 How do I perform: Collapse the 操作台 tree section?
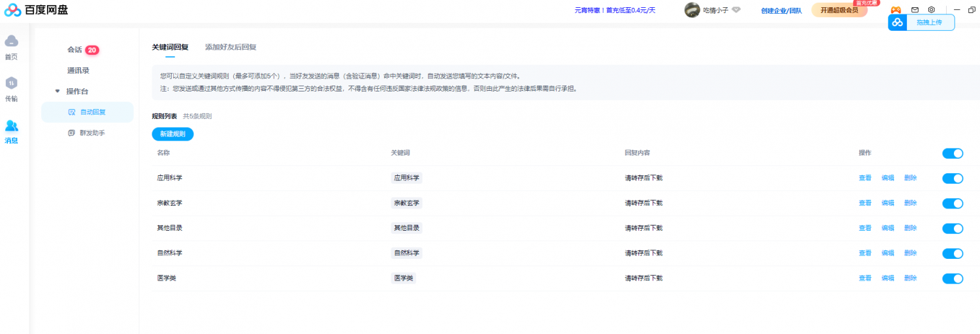[57, 92]
